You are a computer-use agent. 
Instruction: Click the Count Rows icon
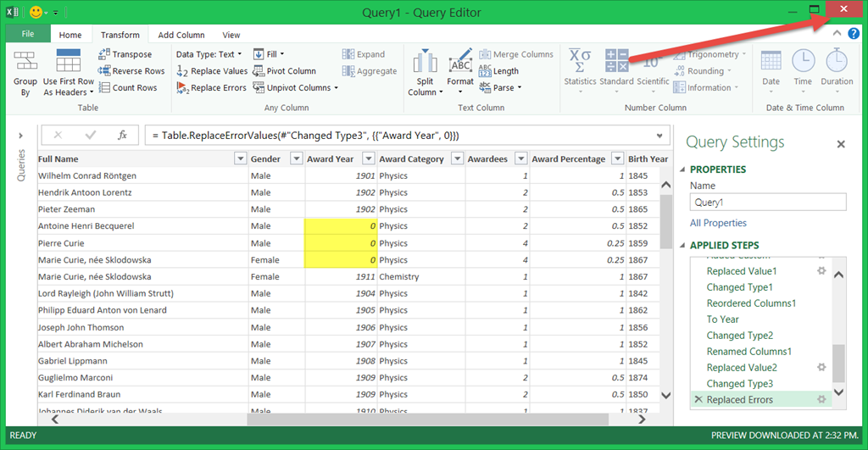coord(104,87)
